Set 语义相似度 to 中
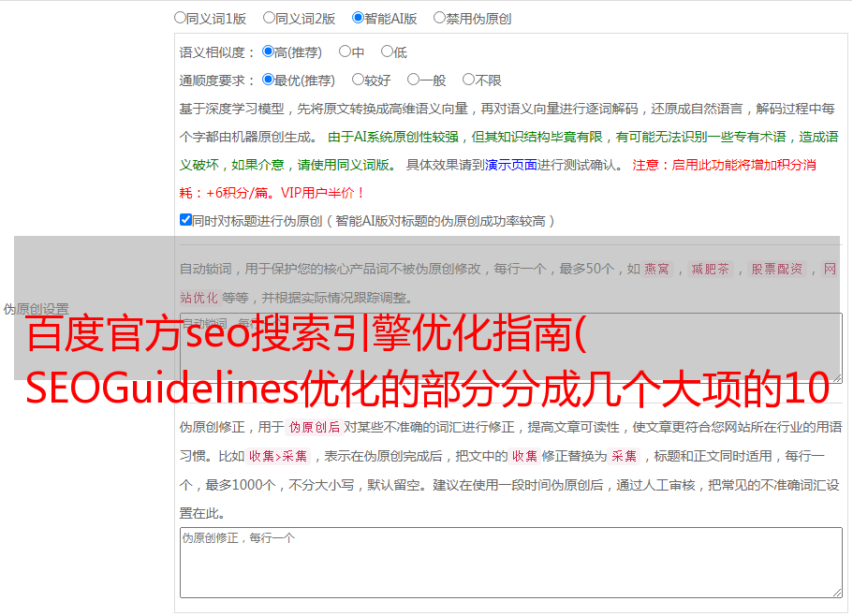 (x=345, y=51)
